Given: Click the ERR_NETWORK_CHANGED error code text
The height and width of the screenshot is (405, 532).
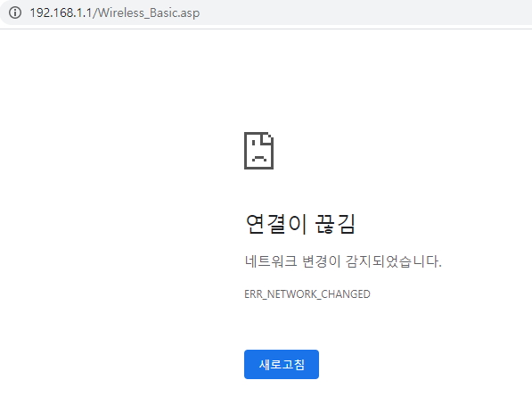Looking at the screenshot, I should (x=307, y=293).
